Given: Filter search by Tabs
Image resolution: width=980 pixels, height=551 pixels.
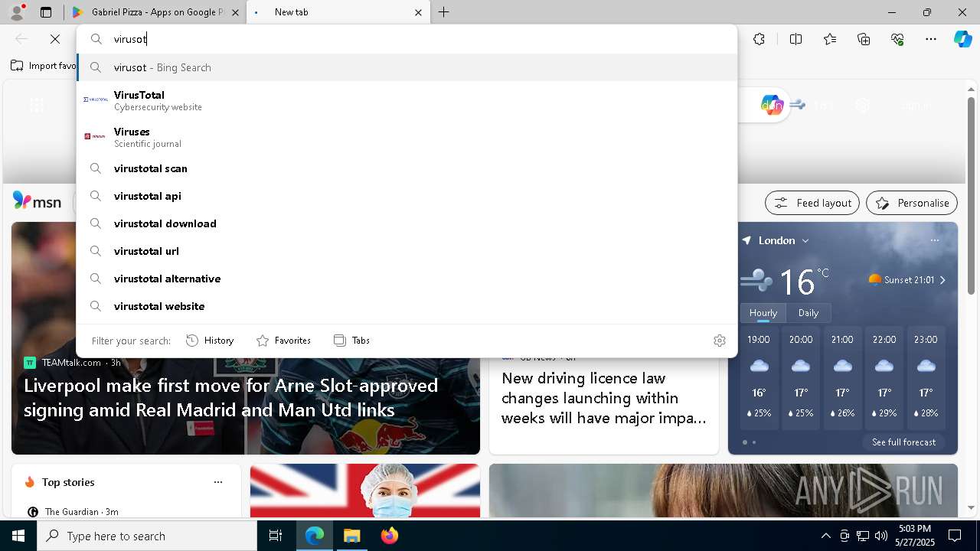Looking at the screenshot, I should coord(351,341).
